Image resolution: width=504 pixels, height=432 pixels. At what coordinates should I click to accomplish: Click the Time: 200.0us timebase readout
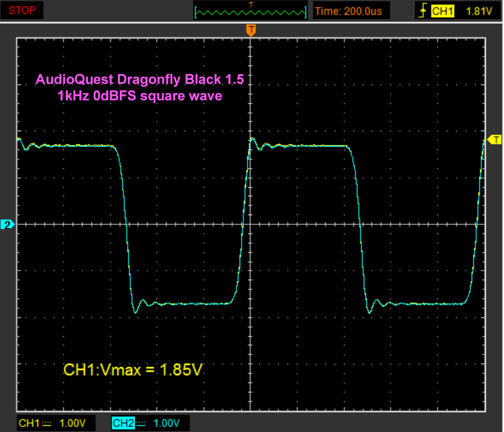(348, 11)
